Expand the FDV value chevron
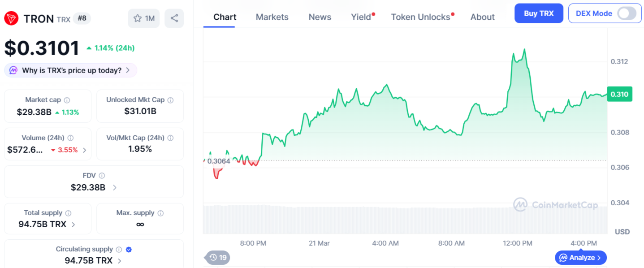The height and width of the screenshot is (268, 644). [115, 188]
